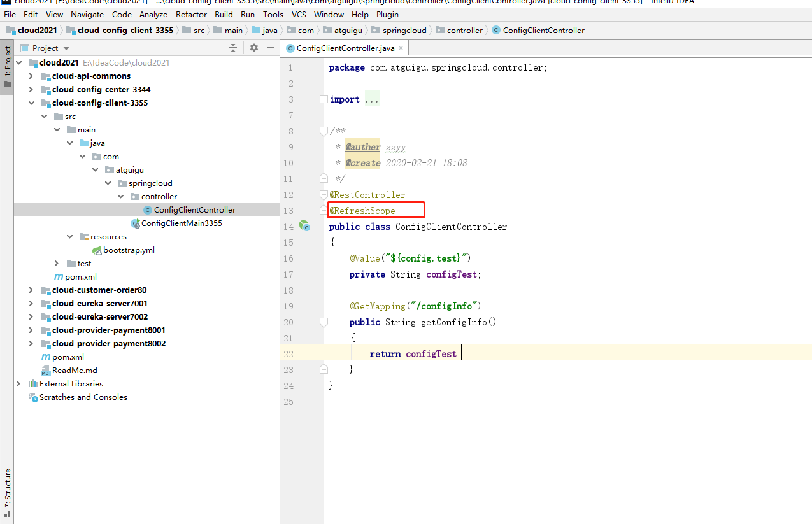Image resolution: width=812 pixels, height=524 pixels.
Task: Select the springcloud package in project tree
Action: click(150, 183)
